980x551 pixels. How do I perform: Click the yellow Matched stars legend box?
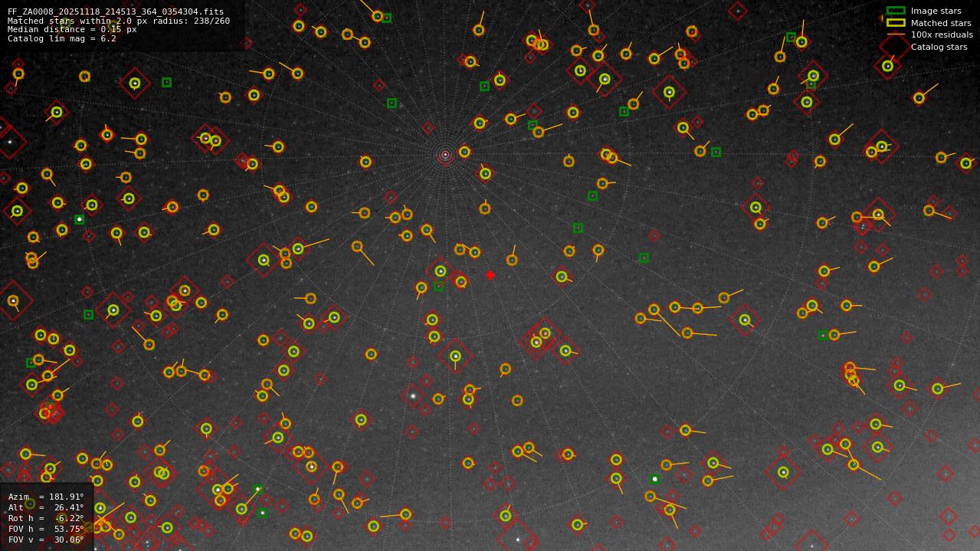click(896, 23)
